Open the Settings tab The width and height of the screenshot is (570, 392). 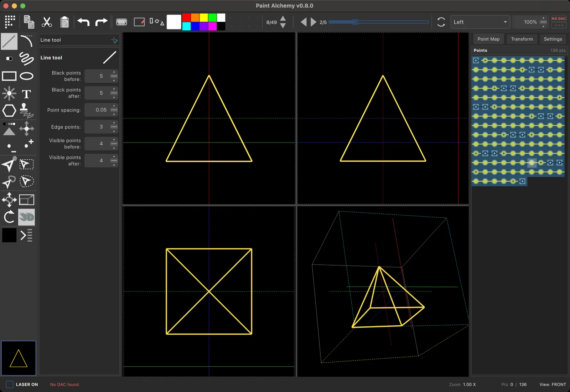point(553,39)
